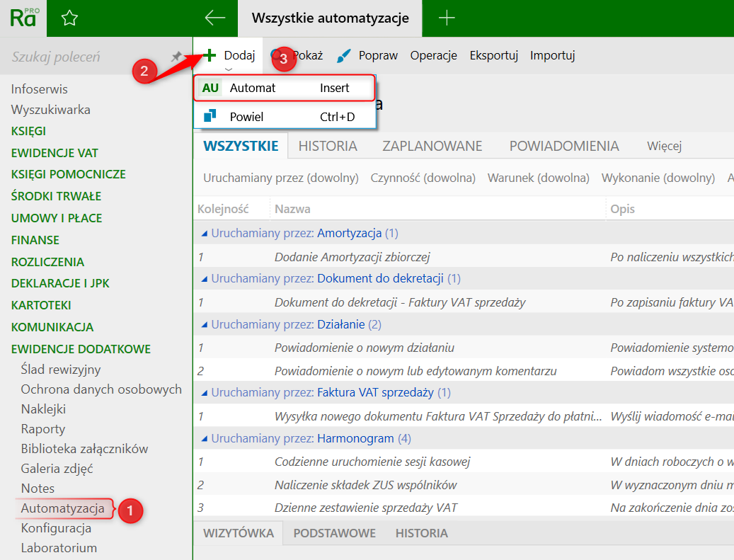The width and height of the screenshot is (734, 560).
Task: Click the Popraw brush icon
Action: [x=343, y=56]
